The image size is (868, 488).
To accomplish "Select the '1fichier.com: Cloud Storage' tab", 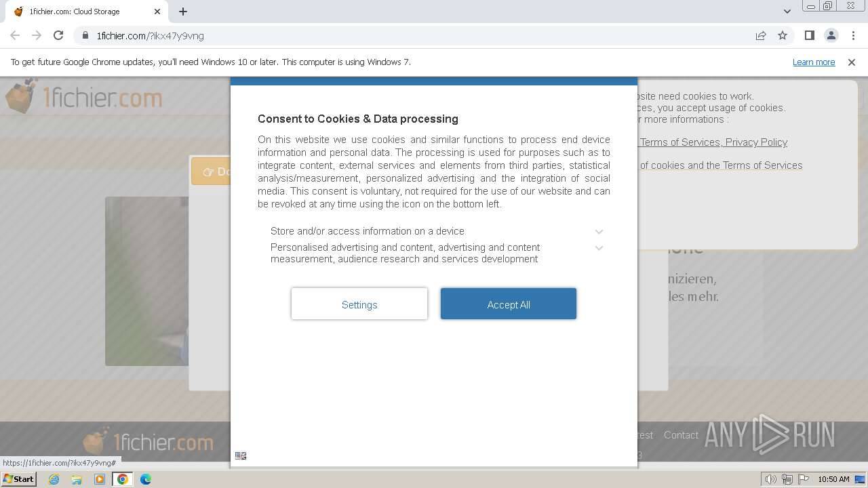I will (87, 12).
